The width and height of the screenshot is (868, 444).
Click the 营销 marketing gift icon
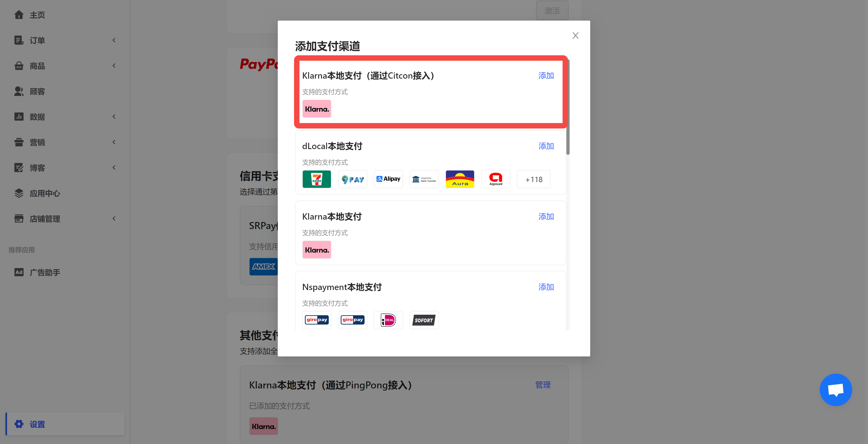pyautogui.click(x=19, y=142)
